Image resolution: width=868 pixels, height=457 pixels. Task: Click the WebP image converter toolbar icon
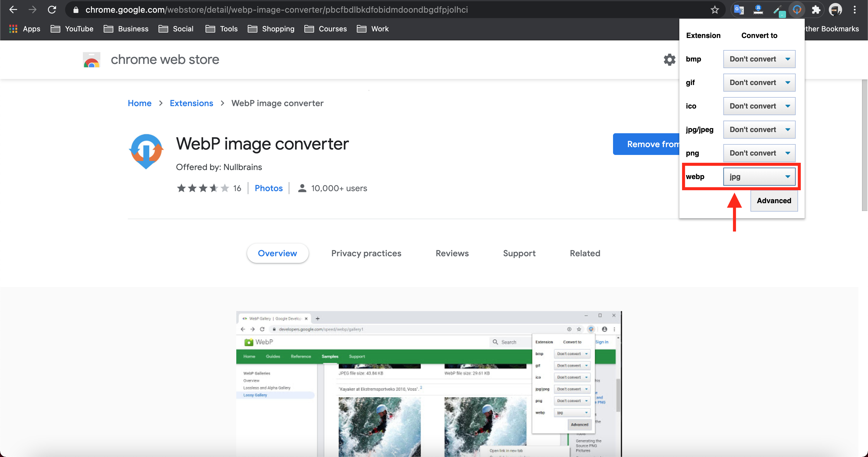(797, 10)
